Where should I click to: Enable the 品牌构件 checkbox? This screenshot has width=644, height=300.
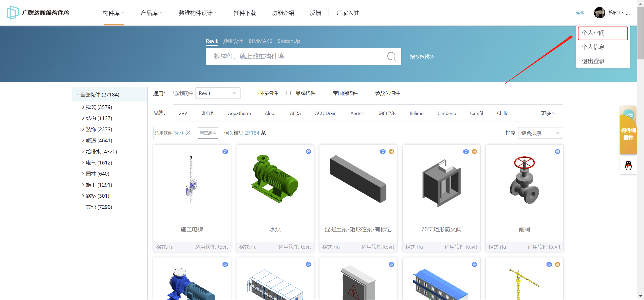pos(289,93)
